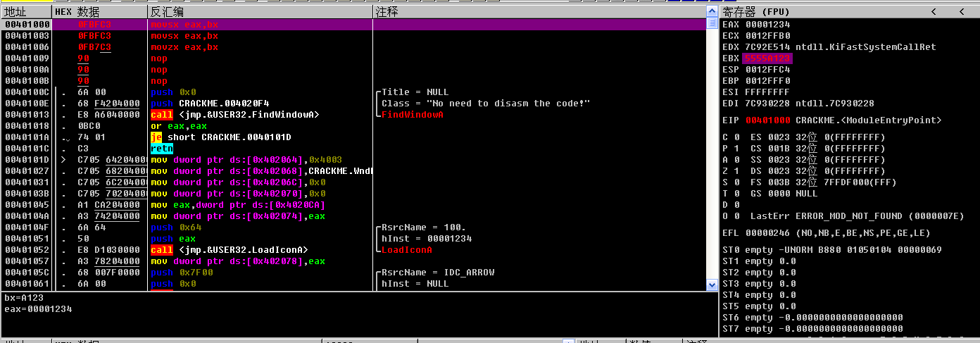
Task: Select push 0x0 at address 0040100C
Action: click(173, 92)
